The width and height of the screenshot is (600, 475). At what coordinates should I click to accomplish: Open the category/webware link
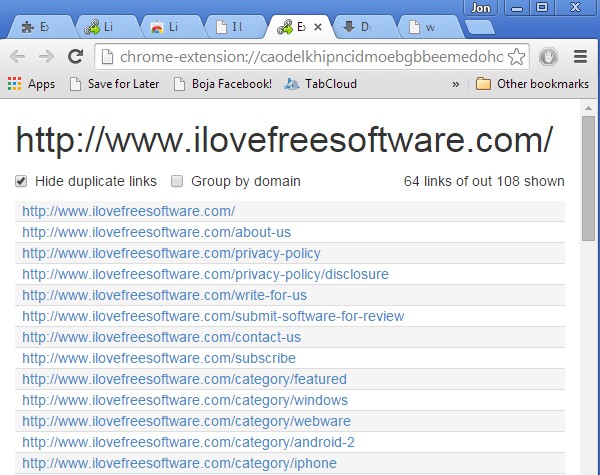point(186,422)
